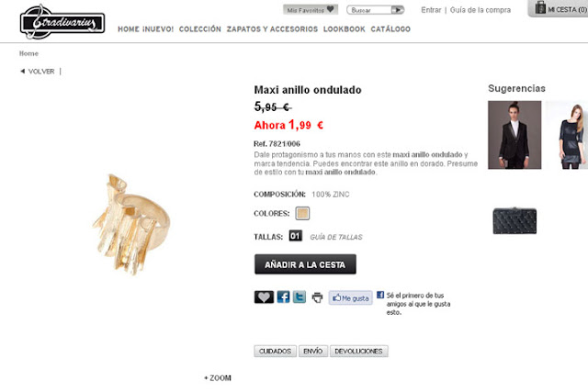Share product via Facebook icon
Viewport: 588px width, 391px height.
[283, 297]
